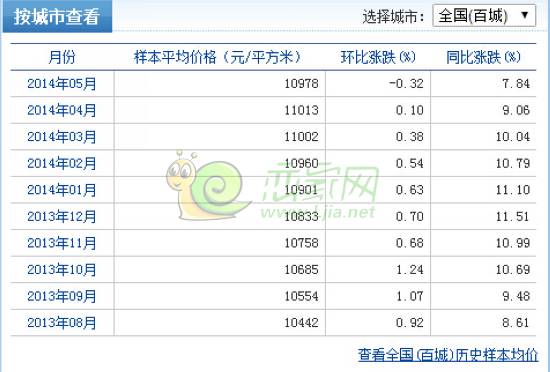
Task: Click the 环比涨跌(%) column header
Action: point(378,57)
